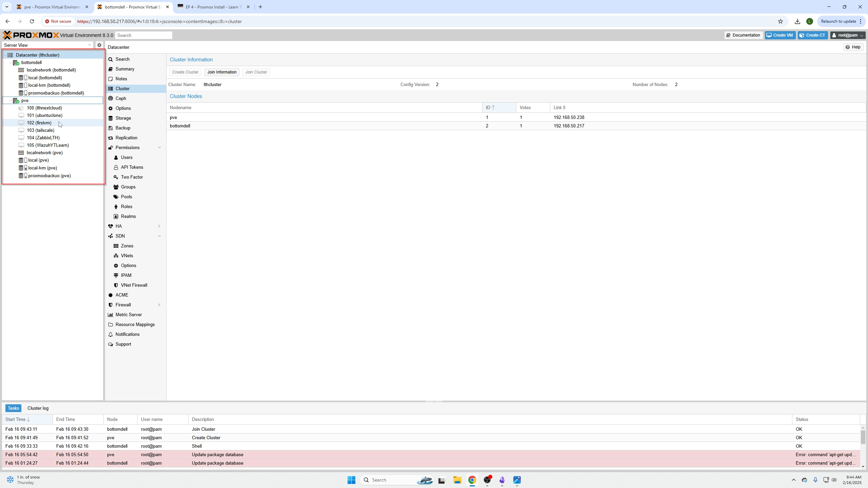
Task: Click the Create VM button
Action: (780, 35)
